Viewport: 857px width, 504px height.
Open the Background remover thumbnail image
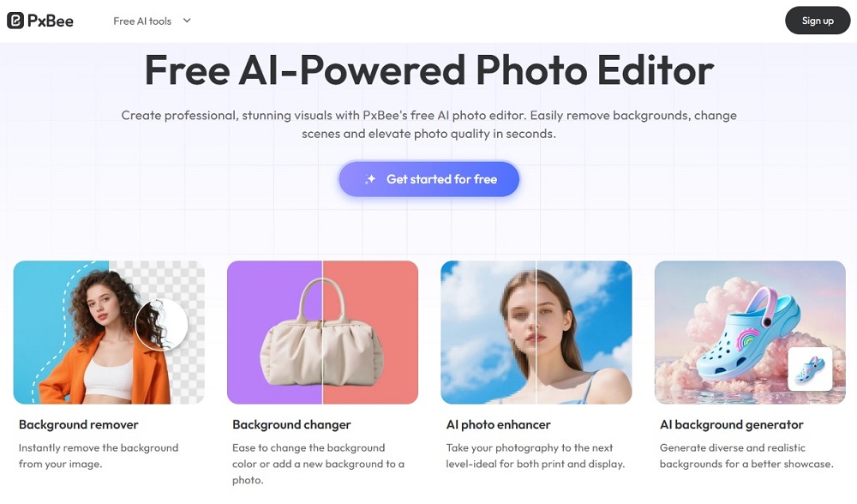(109, 333)
